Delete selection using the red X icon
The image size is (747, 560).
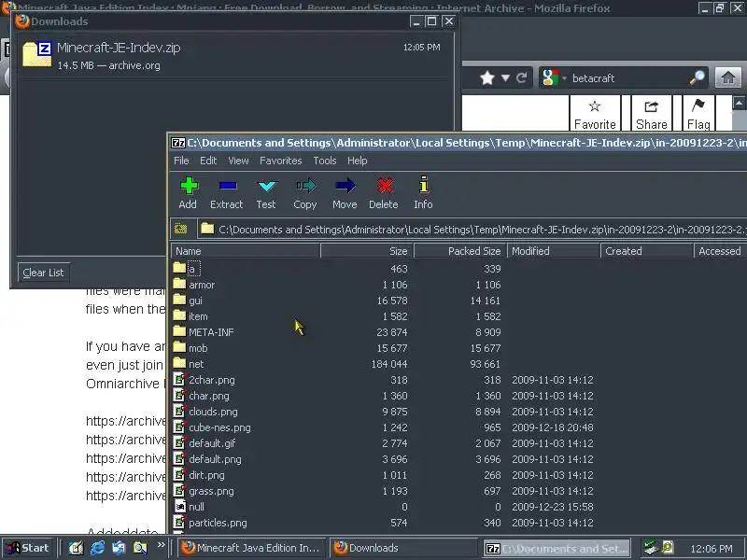tap(384, 193)
